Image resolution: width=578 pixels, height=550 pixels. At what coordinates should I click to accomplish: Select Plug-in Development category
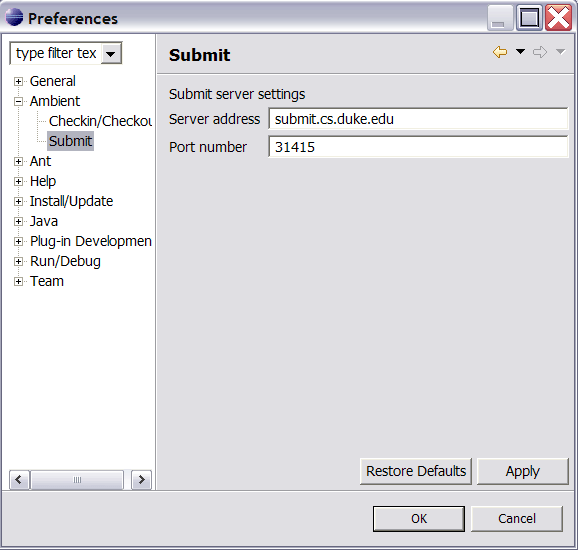click(x=91, y=241)
